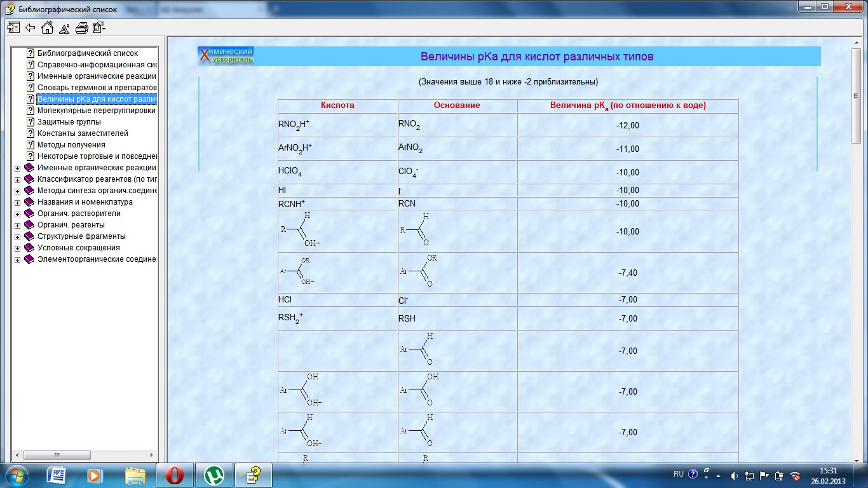This screenshot has height=488, width=868.
Task: Open the uTorrent taskbar icon
Action: tap(214, 475)
